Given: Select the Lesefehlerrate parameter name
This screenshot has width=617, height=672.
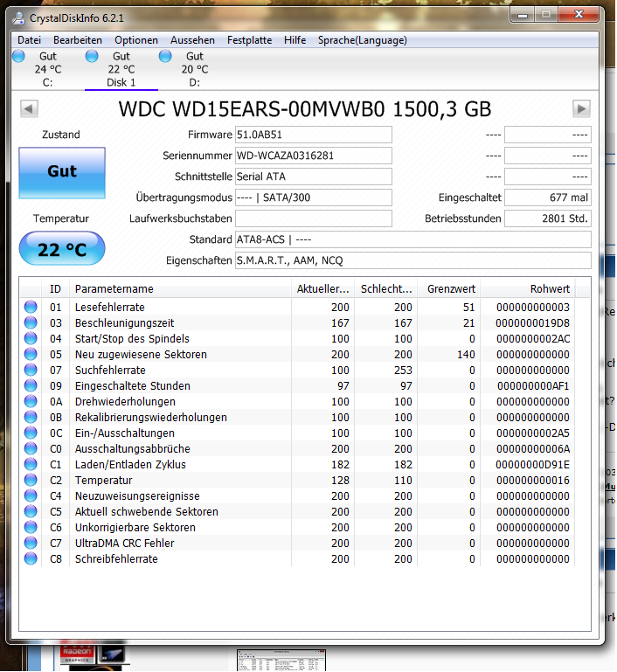Looking at the screenshot, I should [x=110, y=308].
